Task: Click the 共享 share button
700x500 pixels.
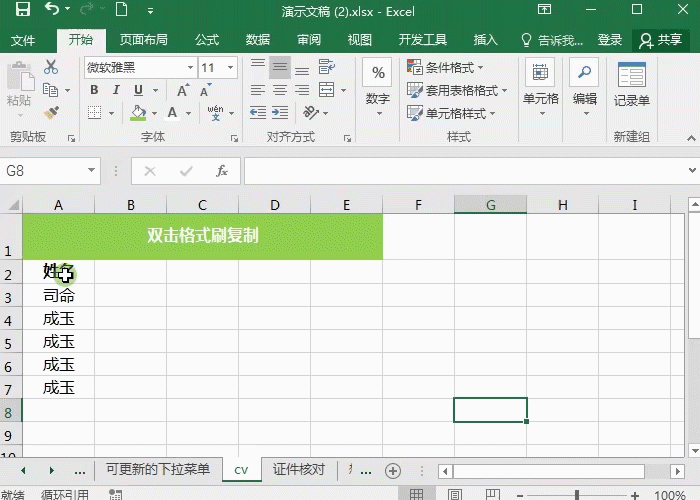Action: [x=660, y=40]
